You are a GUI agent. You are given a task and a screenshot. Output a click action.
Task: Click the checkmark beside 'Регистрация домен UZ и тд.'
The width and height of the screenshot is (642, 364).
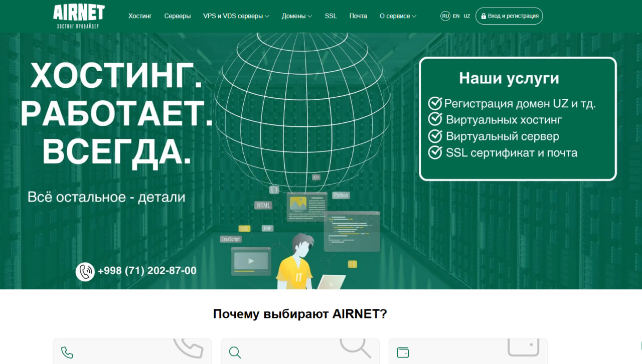coord(434,103)
